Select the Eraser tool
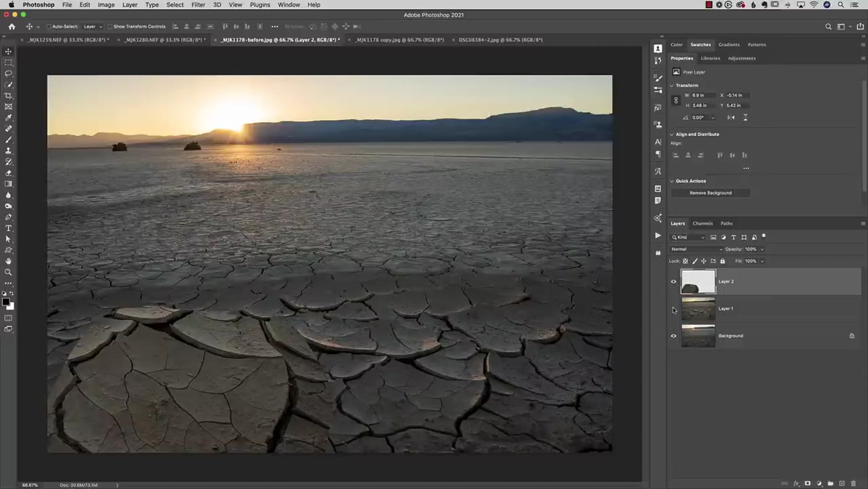Screen dimensions: 868x489 9,173
